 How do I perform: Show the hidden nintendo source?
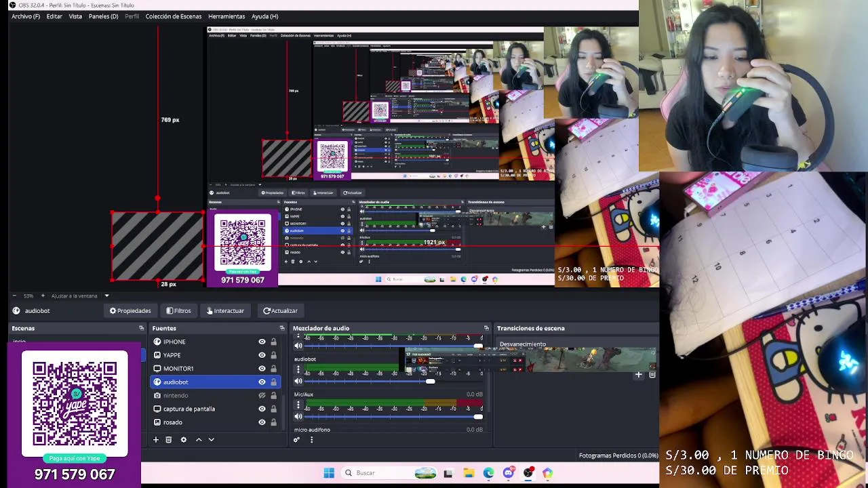pos(262,396)
